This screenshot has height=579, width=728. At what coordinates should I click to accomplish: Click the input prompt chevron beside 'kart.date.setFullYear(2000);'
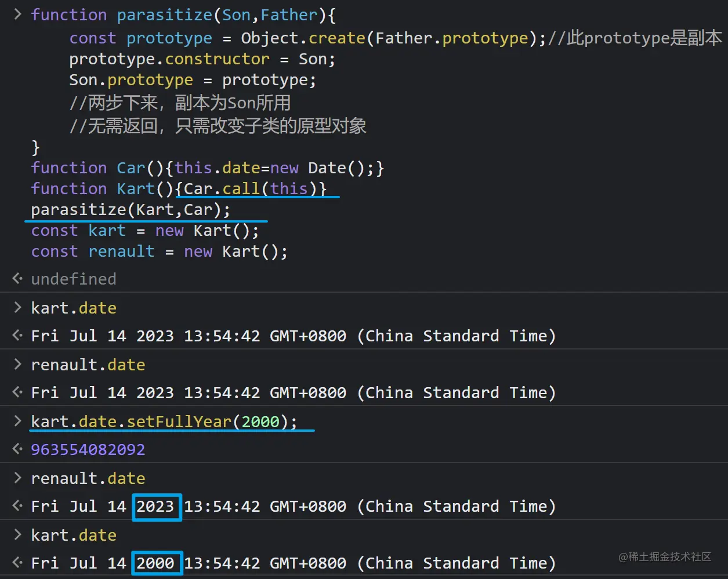click(x=17, y=421)
